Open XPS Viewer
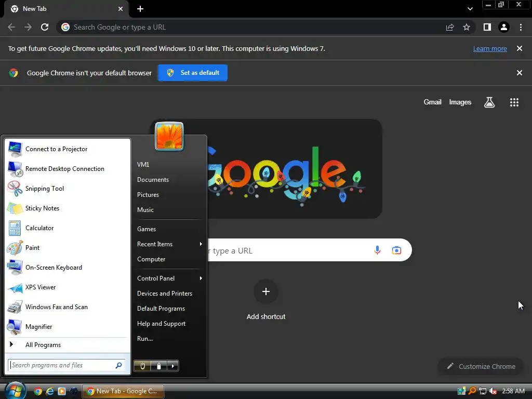532x399 pixels. coord(68,287)
